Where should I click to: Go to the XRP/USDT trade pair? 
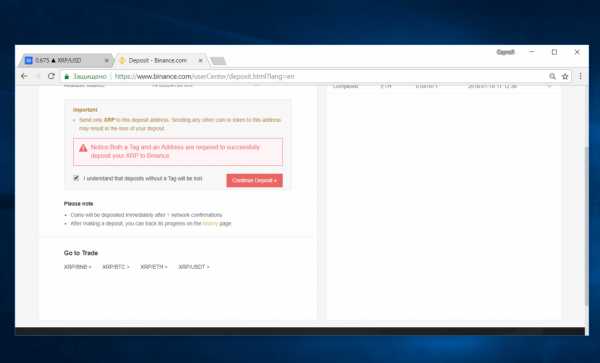[x=194, y=267]
